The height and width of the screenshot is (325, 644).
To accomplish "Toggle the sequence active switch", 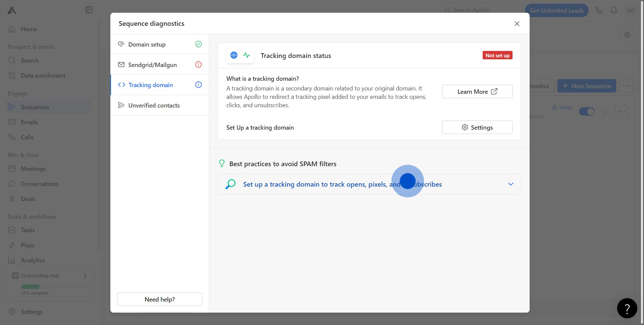I will pyautogui.click(x=587, y=112).
